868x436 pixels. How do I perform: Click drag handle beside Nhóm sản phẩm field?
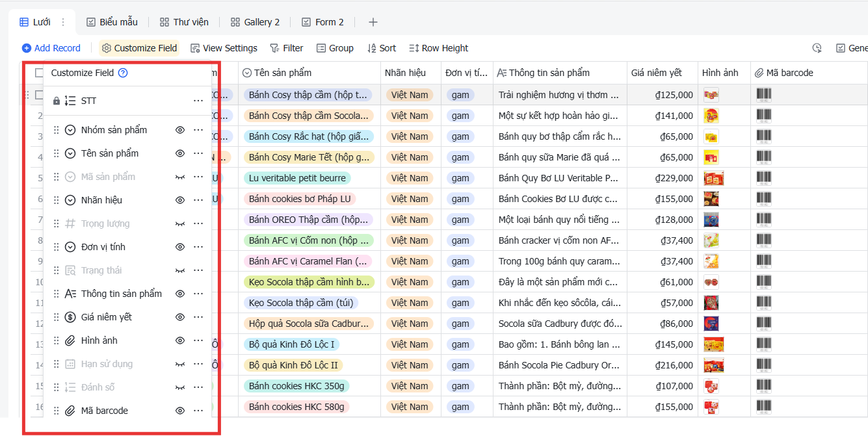pos(57,130)
